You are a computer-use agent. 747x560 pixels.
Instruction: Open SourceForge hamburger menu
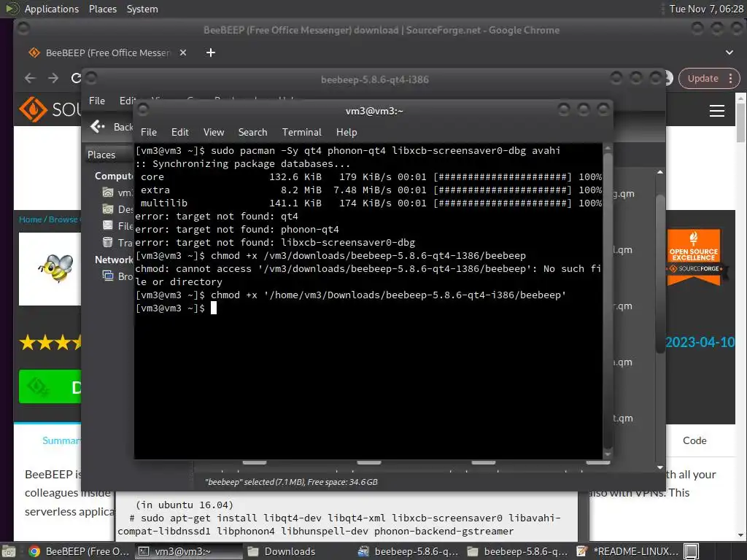(717, 111)
